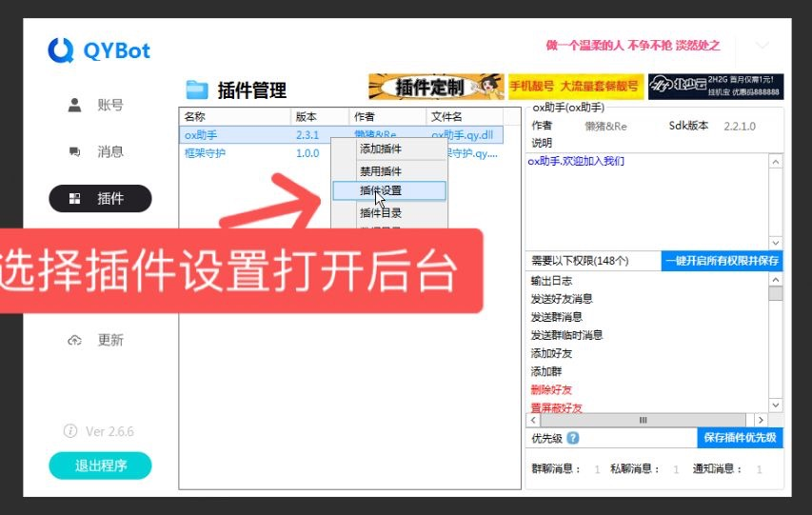812x515 pixels.
Task: Open the 插件定制 banner ad
Action: [436, 87]
